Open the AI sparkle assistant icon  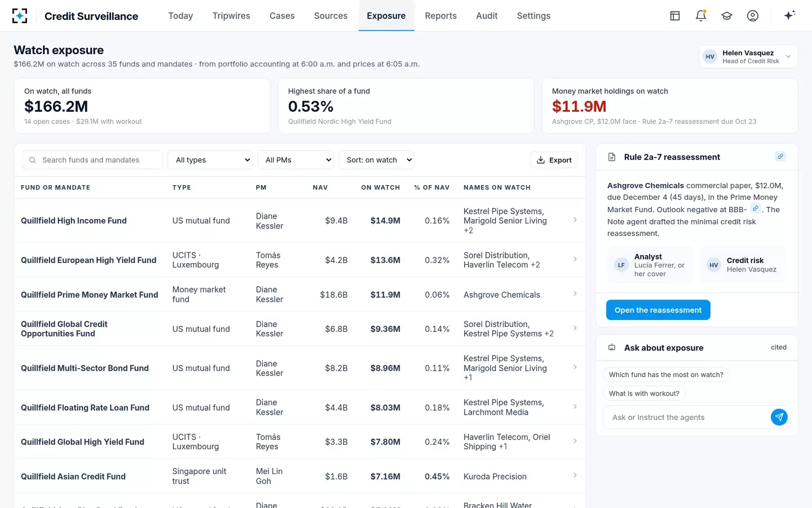pyautogui.click(x=789, y=15)
